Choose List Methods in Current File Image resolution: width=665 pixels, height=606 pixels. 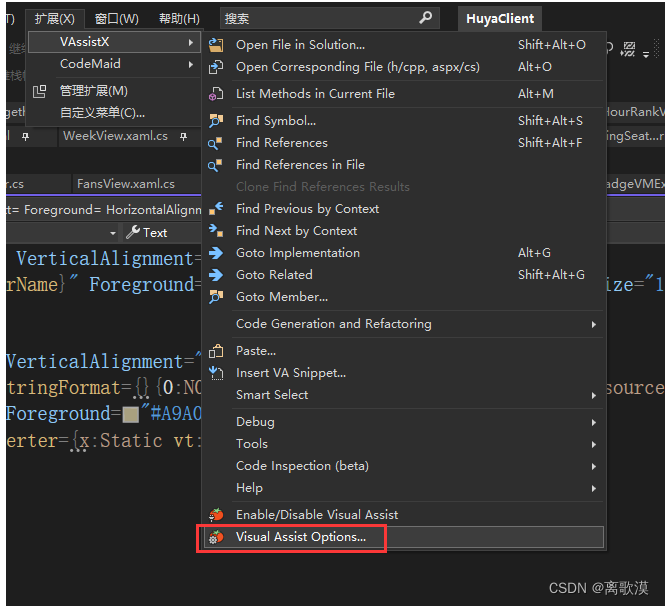click(x=404, y=94)
